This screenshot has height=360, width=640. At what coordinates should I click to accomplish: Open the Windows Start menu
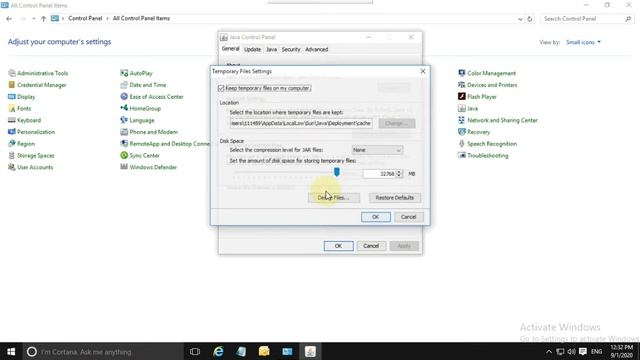(11, 352)
